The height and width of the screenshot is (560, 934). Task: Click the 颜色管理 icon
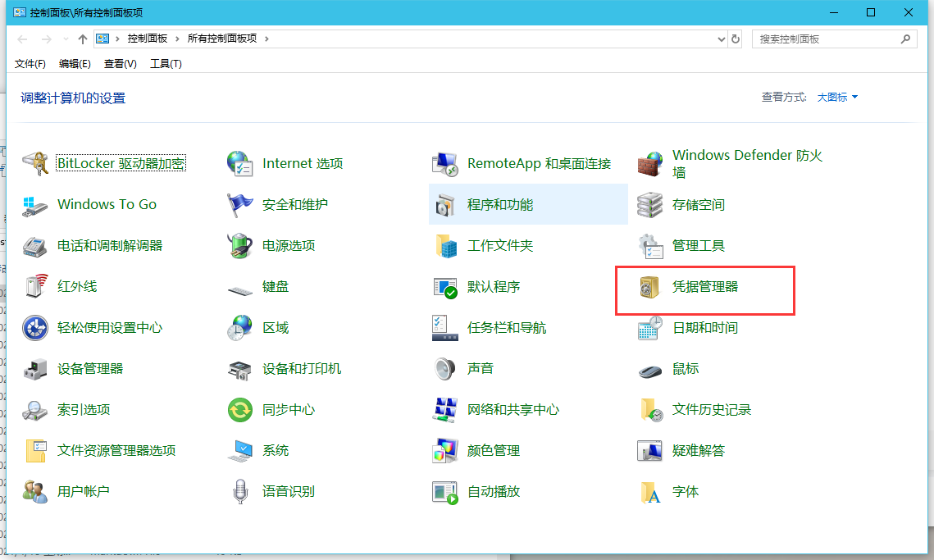(x=444, y=451)
